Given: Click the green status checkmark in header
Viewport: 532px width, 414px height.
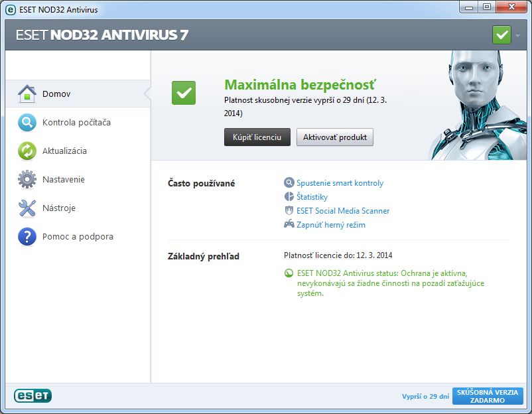Looking at the screenshot, I should [x=501, y=34].
